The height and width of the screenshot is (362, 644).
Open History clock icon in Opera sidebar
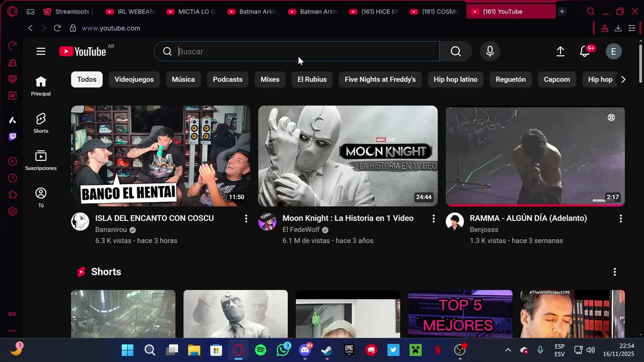point(13,178)
